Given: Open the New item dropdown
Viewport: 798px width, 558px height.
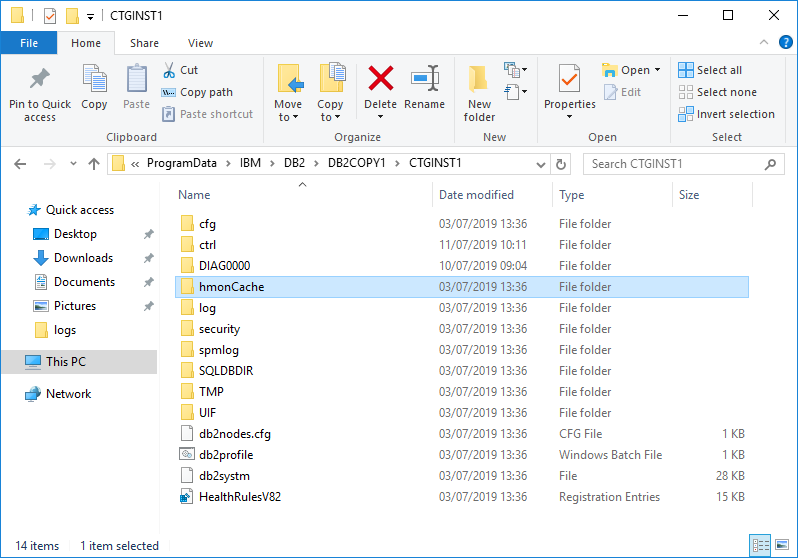Looking at the screenshot, I should click(x=516, y=70).
